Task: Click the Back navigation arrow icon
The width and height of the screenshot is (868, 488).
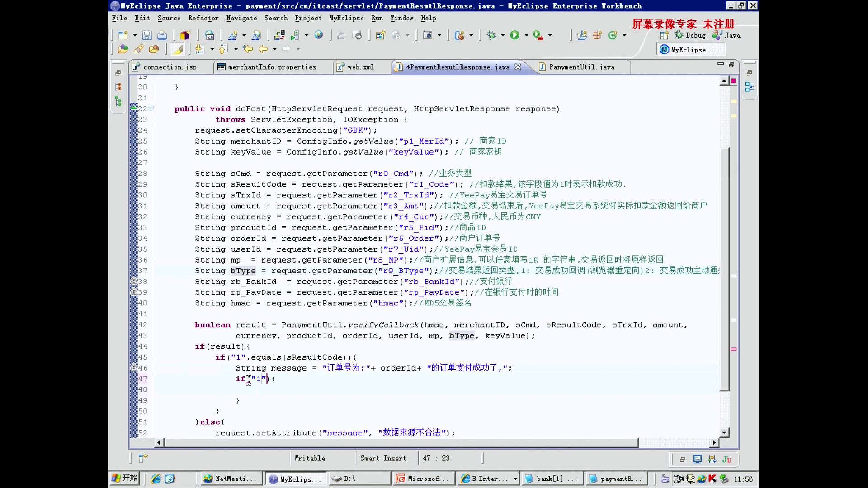Action: 263,49
